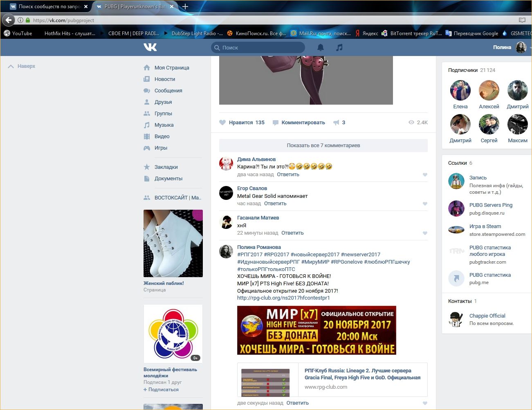Like Гасанали Матиев's comment with the heart
532x410 pixels.
425,233
